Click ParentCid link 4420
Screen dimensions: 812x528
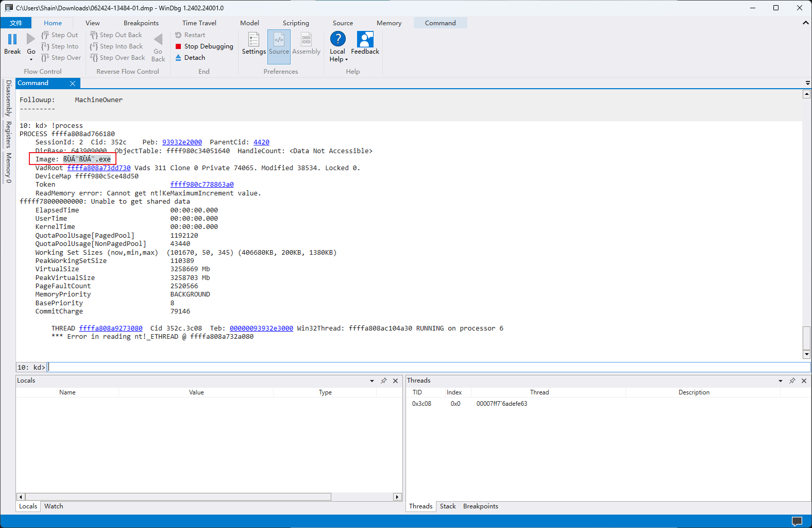pos(261,142)
